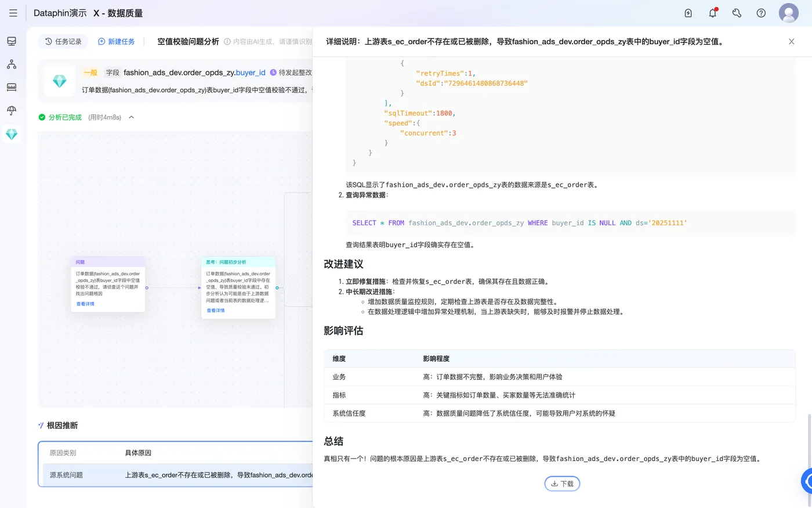812x508 pixels.
Task: Select the 问题 flow node card
Action: tap(108, 284)
